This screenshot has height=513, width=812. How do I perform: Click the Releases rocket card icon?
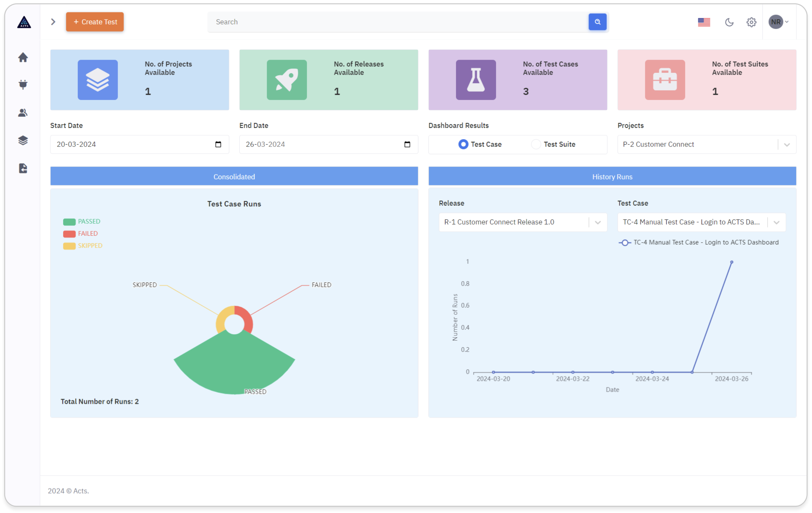click(x=287, y=80)
